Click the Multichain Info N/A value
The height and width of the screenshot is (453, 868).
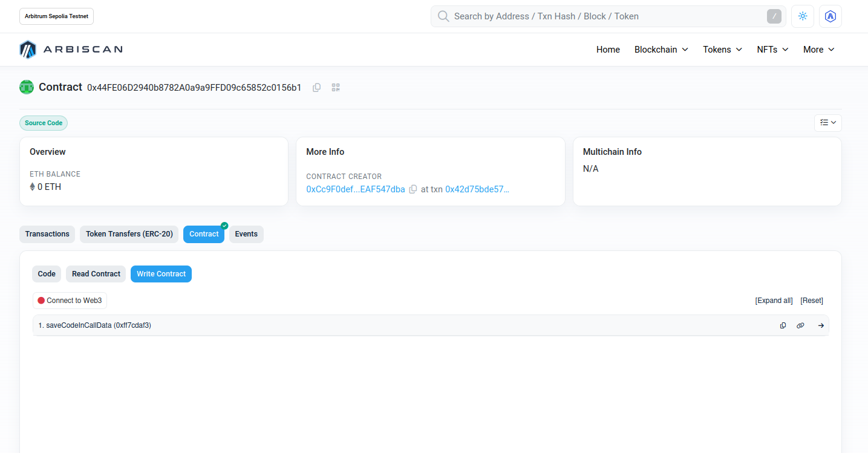tap(591, 169)
